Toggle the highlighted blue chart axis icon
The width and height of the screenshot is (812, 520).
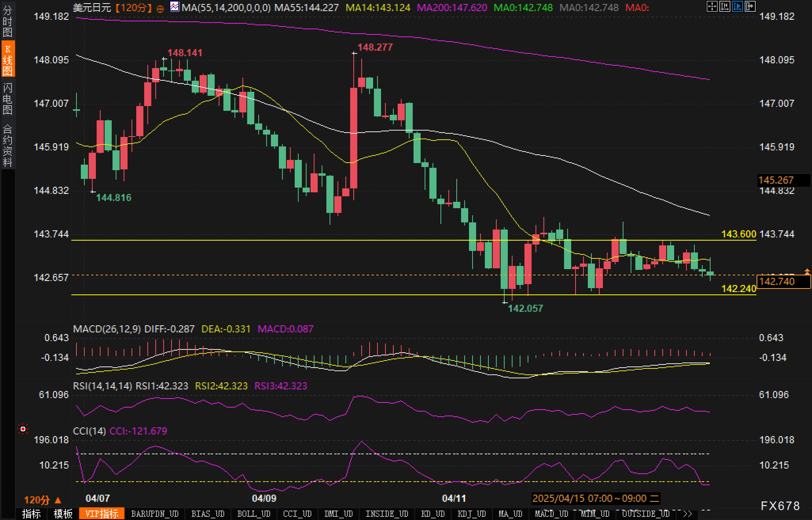pyautogui.click(x=737, y=6)
